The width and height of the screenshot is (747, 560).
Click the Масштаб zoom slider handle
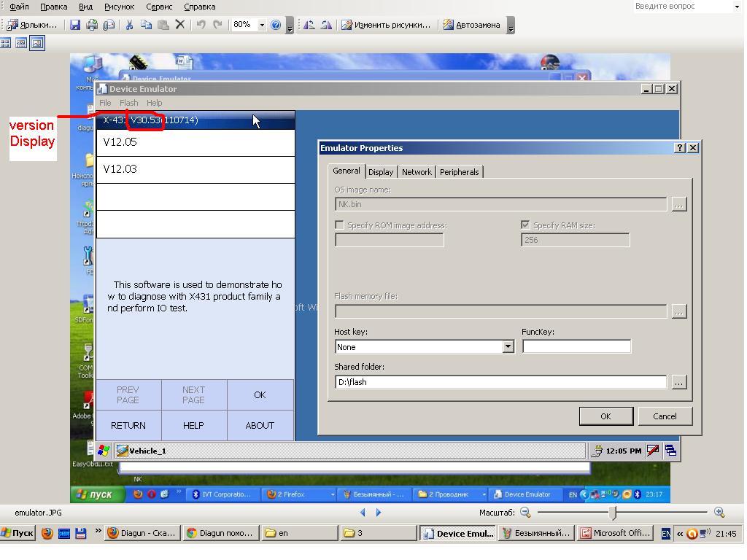pos(613,513)
